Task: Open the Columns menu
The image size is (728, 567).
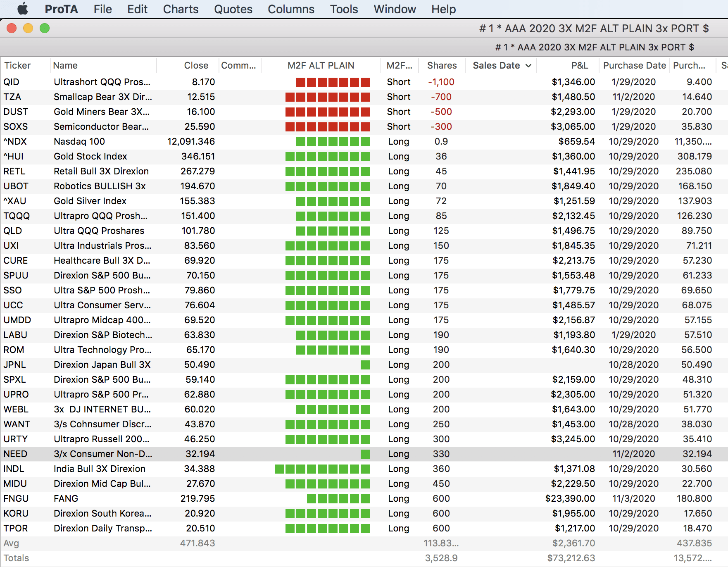Action: click(291, 9)
